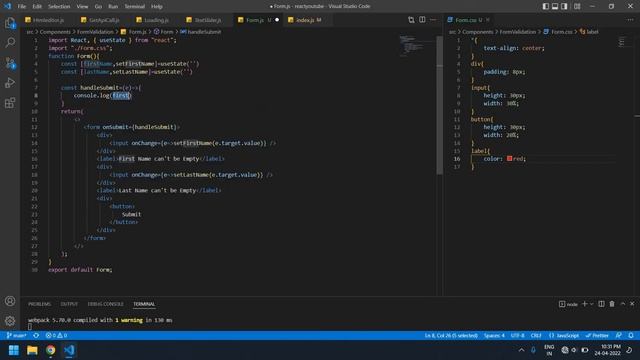
Task: Open the Help menu
Action: (x=157, y=7)
